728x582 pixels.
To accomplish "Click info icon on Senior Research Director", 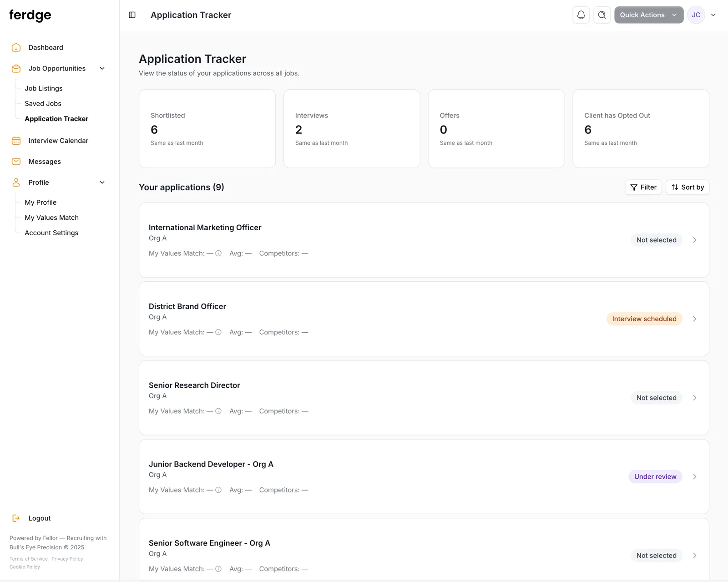I will point(218,411).
